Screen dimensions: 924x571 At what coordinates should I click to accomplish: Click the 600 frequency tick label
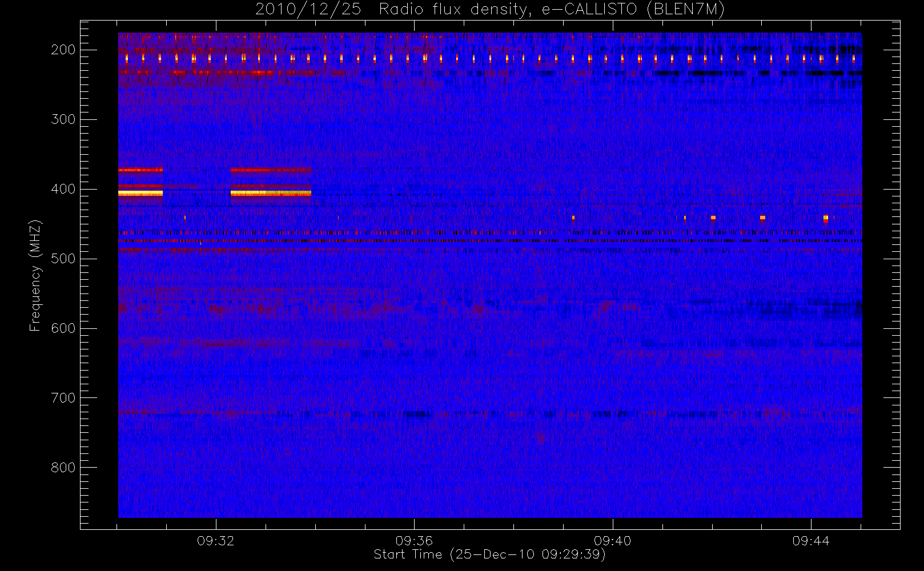tap(63, 328)
